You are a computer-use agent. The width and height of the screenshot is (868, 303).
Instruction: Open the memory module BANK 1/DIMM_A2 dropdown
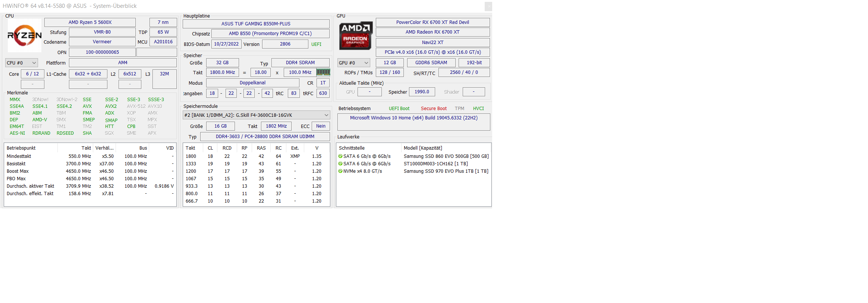pos(257,115)
